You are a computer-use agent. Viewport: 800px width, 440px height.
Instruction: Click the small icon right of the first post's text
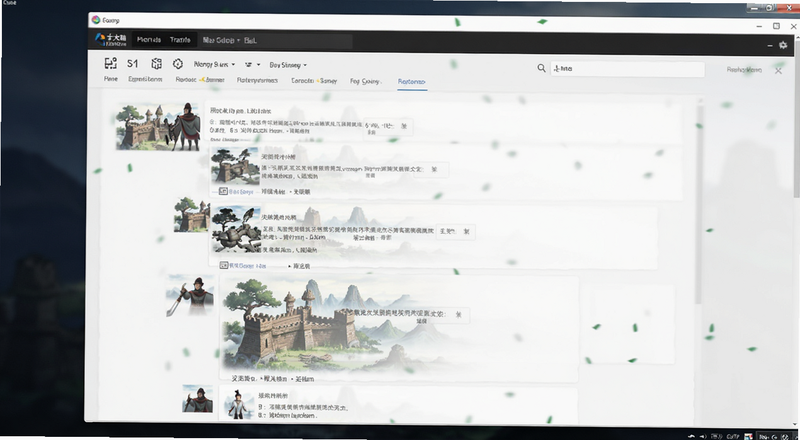[404, 126]
